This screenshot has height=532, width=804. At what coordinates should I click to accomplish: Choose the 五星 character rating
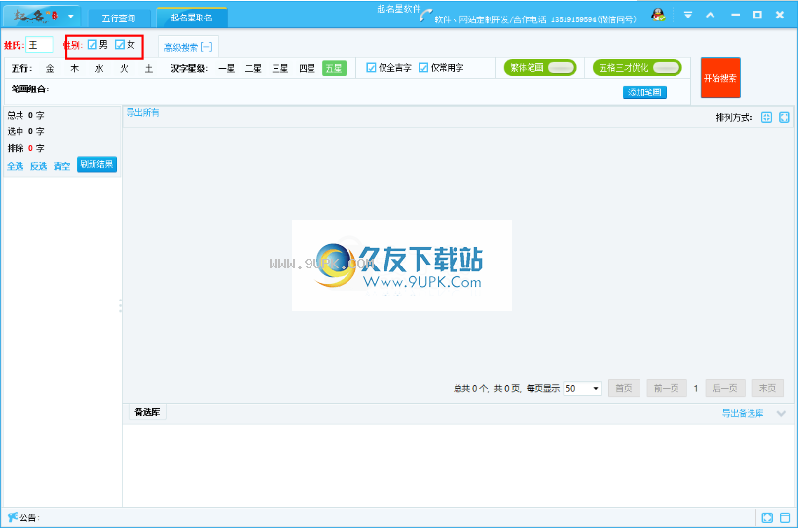coord(334,68)
